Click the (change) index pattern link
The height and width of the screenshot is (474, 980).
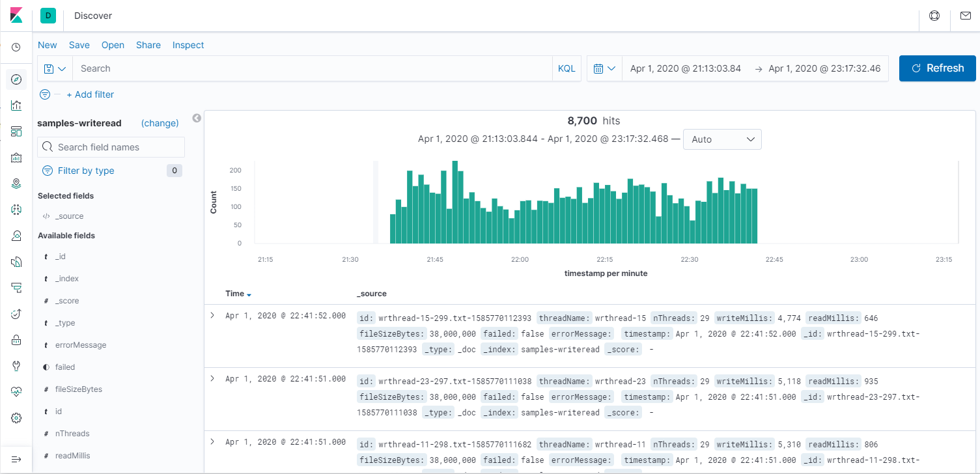pyautogui.click(x=160, y=123)
